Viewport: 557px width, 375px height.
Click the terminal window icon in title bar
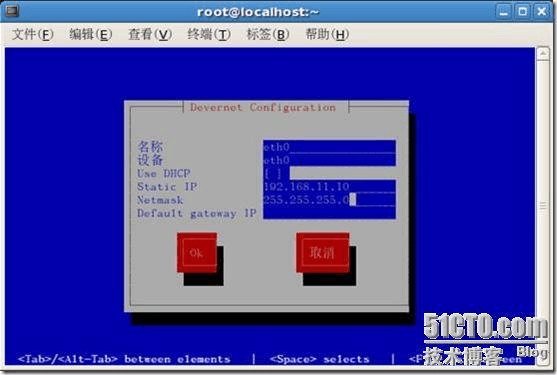click(x=12, y=11)
